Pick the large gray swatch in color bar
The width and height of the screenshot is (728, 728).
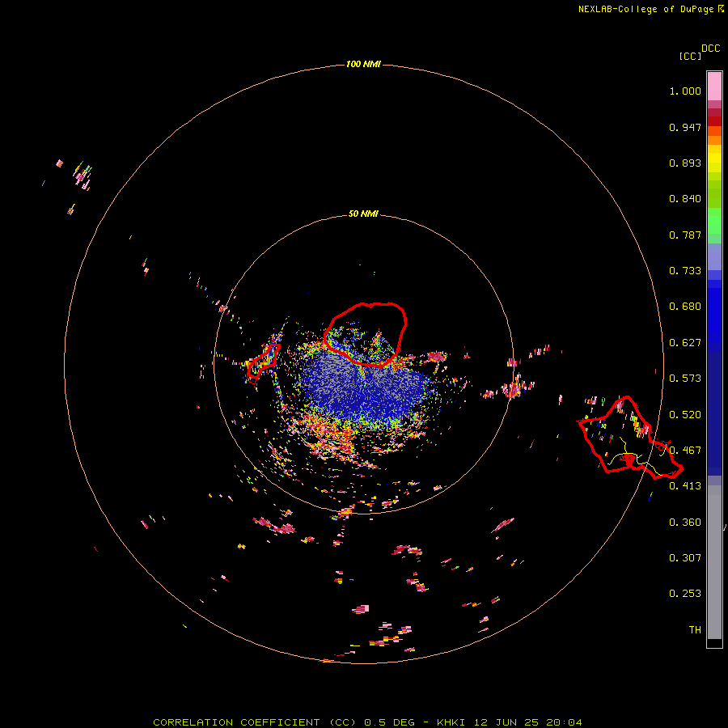[x=714, y=562]
